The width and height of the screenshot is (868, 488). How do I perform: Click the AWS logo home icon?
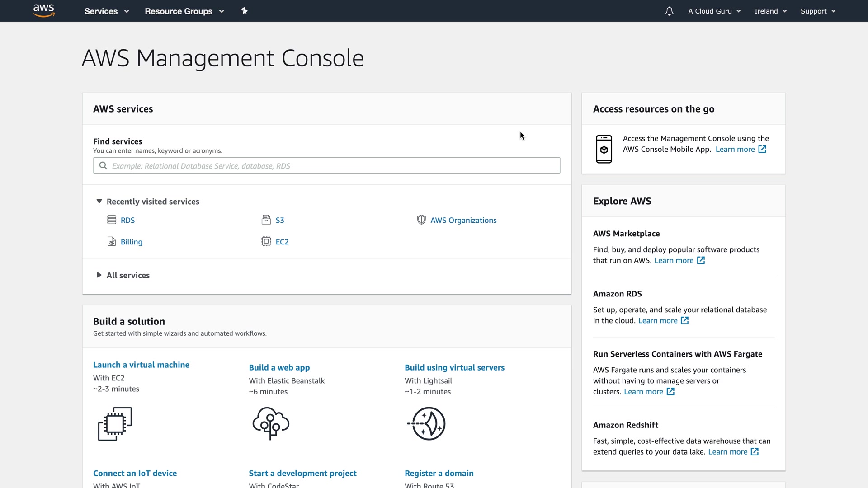point(44,11)
